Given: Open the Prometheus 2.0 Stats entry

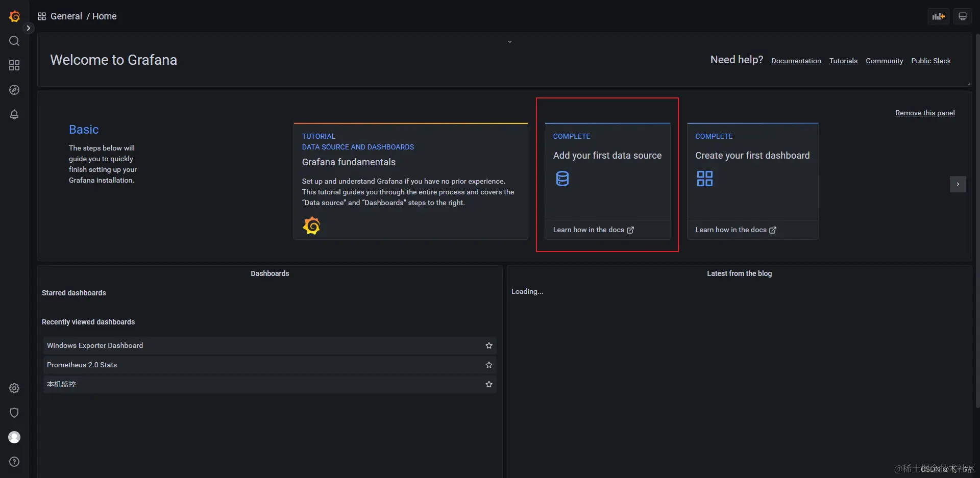Looking at the screenshot, I should pyautogui.click(x=269, y=365).
